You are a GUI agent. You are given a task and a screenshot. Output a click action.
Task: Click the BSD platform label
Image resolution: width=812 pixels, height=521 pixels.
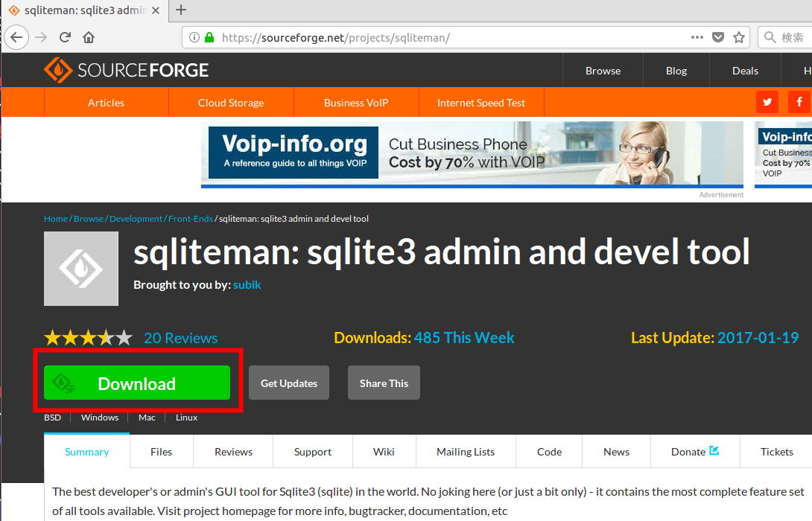(x=52, y=418)
